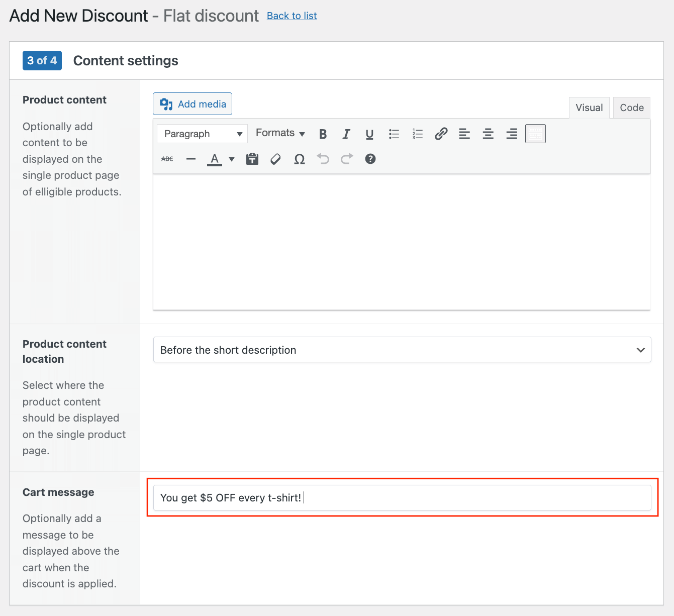Apply text color with the A icon
Image resolution: width=674 pixels, height=616 pixels.
(215, 159)
